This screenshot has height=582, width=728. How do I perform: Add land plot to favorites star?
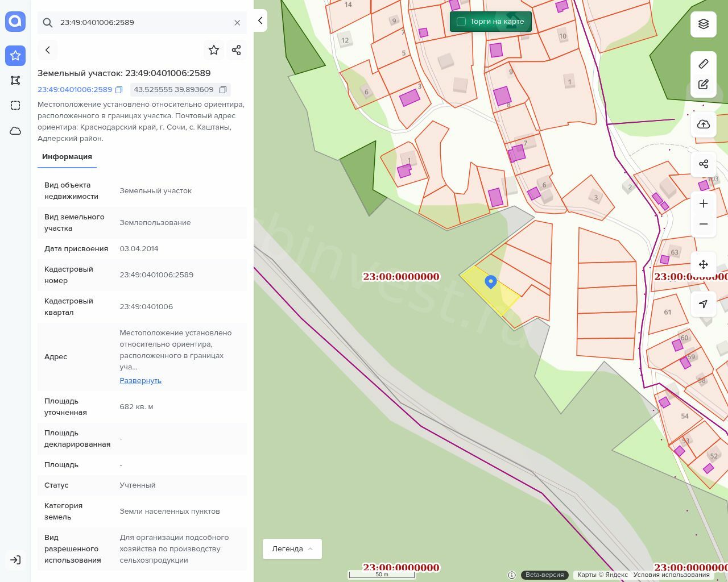(x=214, y=50)
